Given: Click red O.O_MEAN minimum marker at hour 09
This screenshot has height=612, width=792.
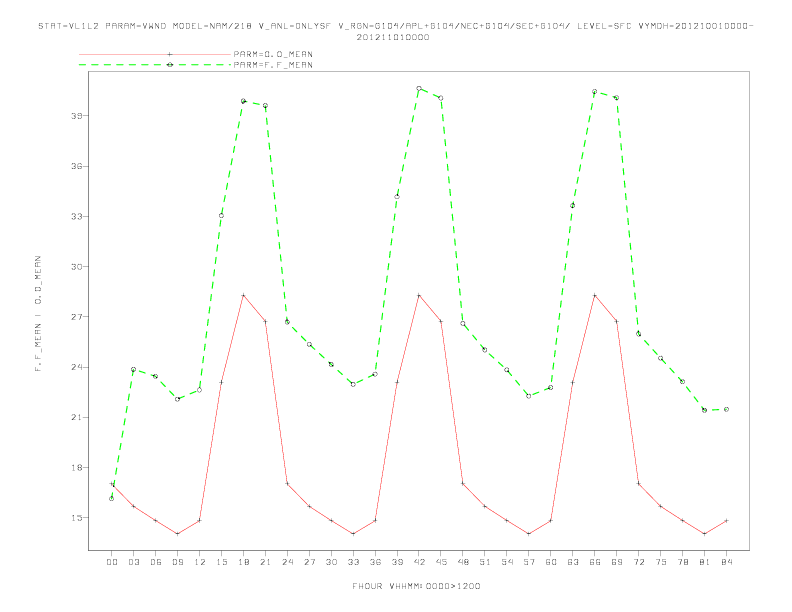Looking at the screenshot, I should tap(177, 534).
